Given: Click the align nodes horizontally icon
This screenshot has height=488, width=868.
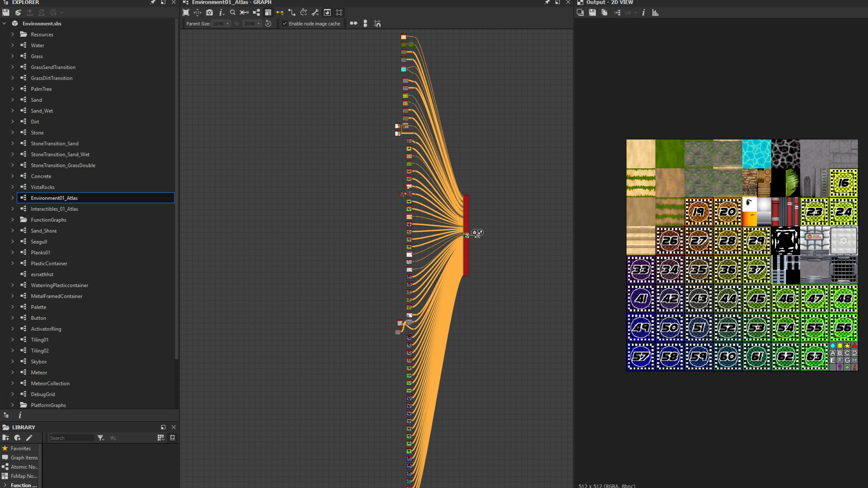Looking at the screenshot, I should 354,23.
